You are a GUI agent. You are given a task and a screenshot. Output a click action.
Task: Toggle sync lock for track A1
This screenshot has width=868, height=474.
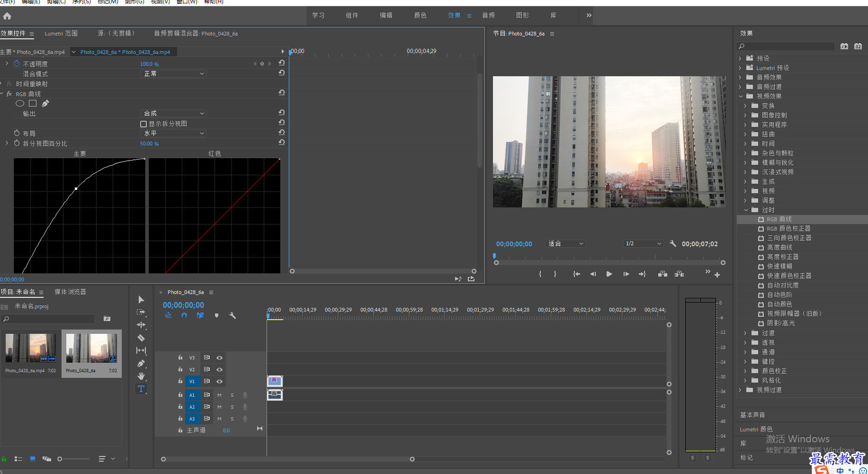click(x=207, y=394)
